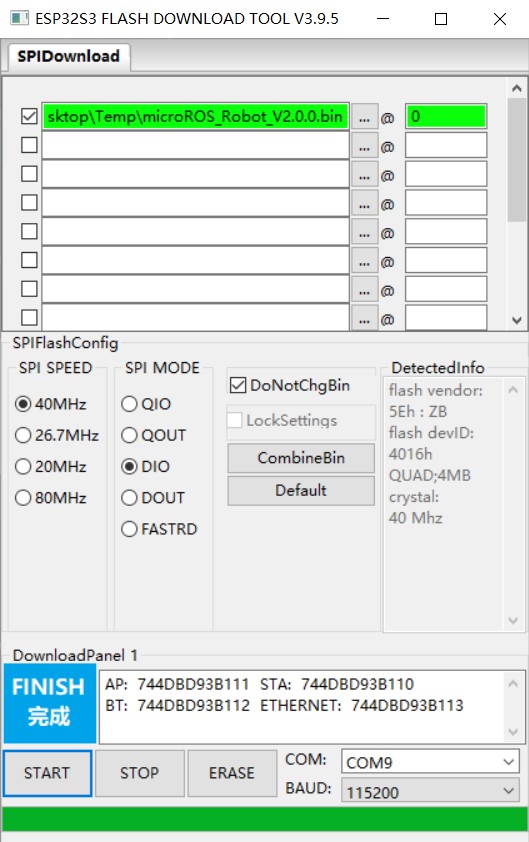Image resolution: width=529 pixels, height=842 pixels.
Task: Open the COM port dropdown
Action: click(430, 763)
